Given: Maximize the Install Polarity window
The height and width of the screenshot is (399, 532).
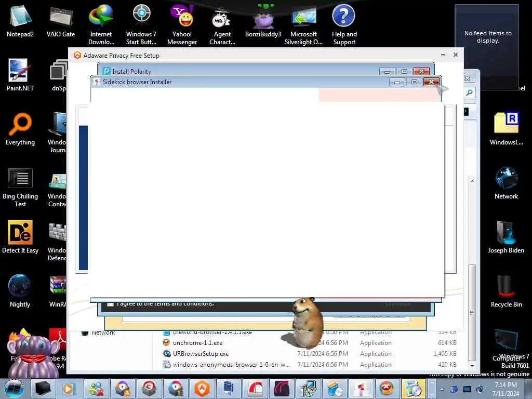Looking at the screenshot, I should (404, 71).
